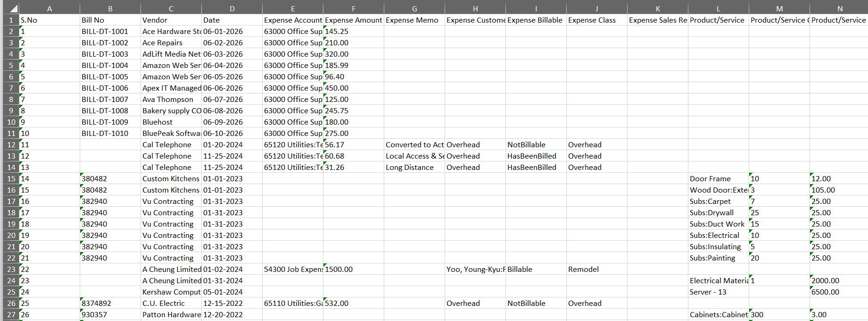Select the Converted to Act memo cell
The image size is (868, 321).
tap(414, 144)
